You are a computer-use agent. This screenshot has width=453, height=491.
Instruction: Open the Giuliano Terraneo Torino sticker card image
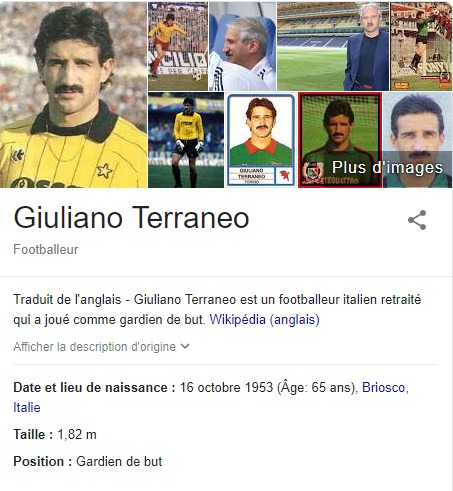tap(261, 140)
